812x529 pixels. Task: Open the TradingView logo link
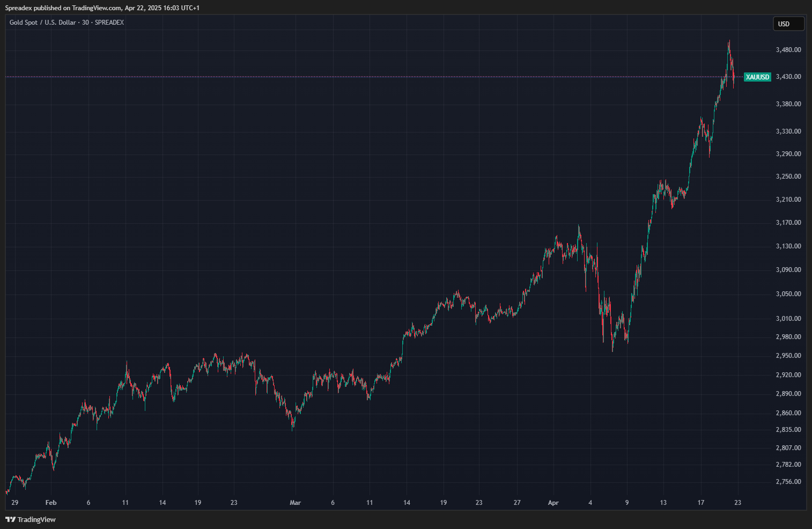[31, 519]
